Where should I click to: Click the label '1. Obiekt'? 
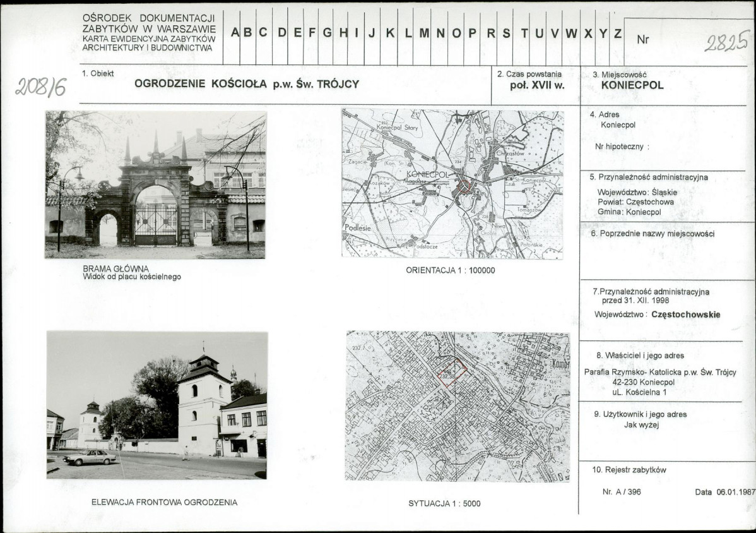pyautogui.click(x=98, y=73)
